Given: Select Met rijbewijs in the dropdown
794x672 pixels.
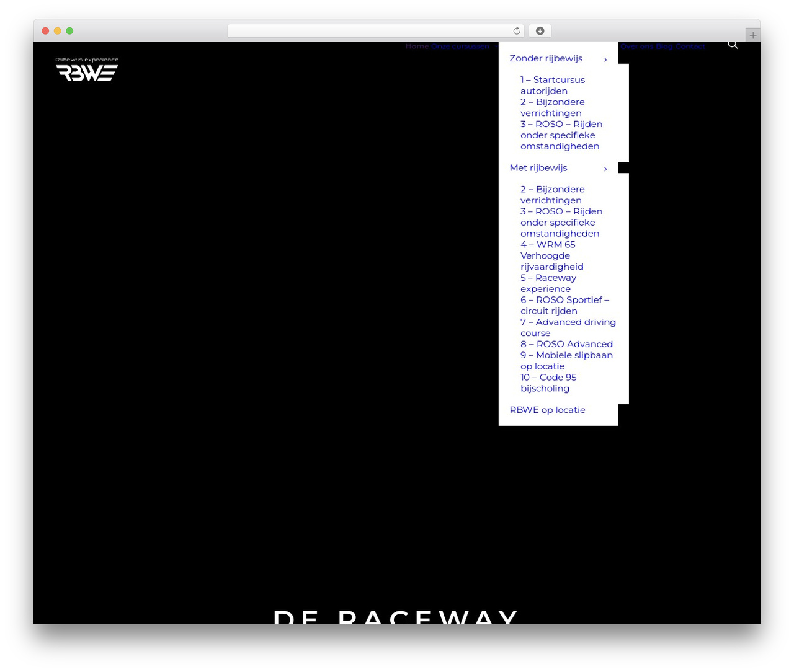Looking at the screenshot, I should coord(538,168).
